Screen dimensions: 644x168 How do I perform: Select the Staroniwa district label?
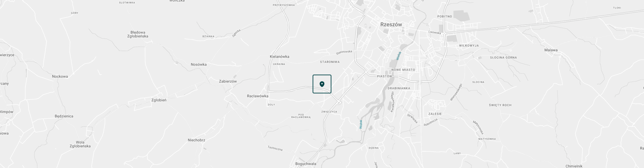[x=330, y=62]
